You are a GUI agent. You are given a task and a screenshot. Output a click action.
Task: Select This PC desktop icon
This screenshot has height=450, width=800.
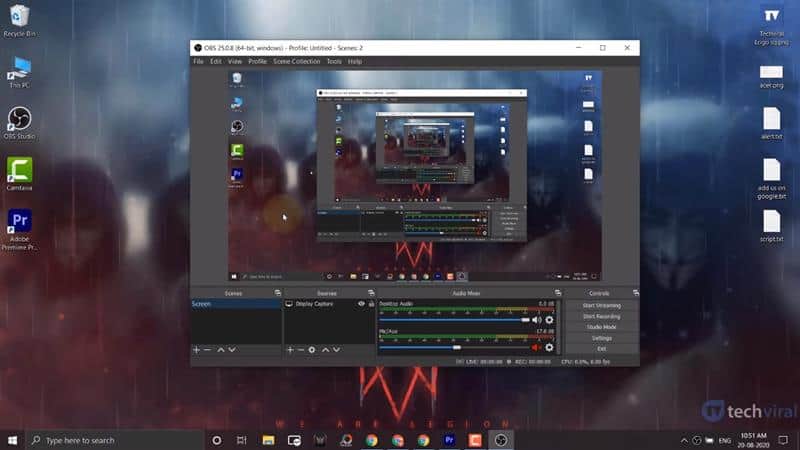[19, 72]
